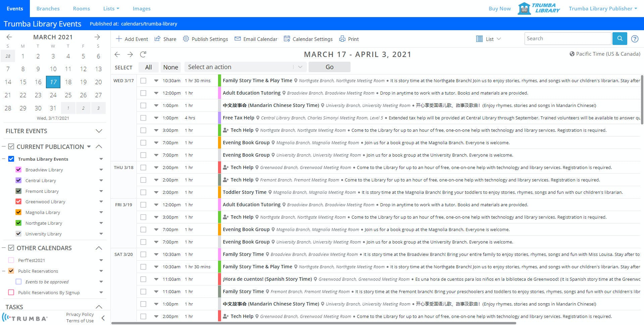Screen dimensions: 644x325
Task: Click the Share icon in toolbar
Action: (x=157, y=39)
